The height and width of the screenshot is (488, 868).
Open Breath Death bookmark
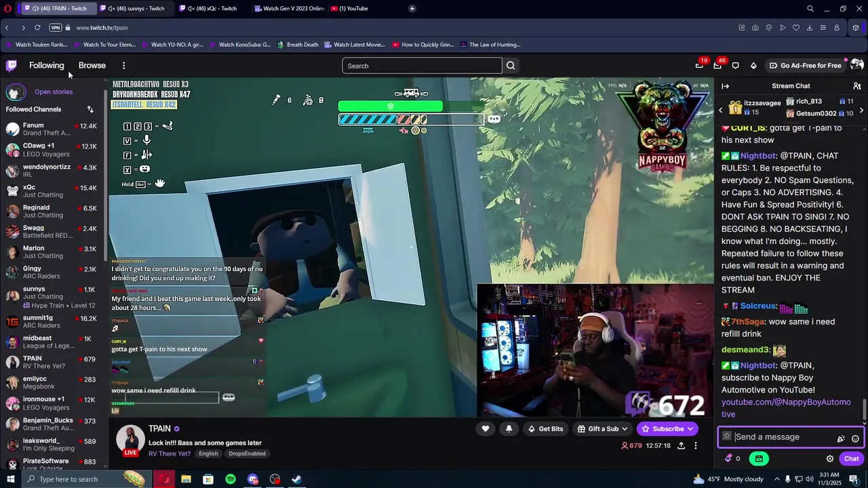point(297,45)
